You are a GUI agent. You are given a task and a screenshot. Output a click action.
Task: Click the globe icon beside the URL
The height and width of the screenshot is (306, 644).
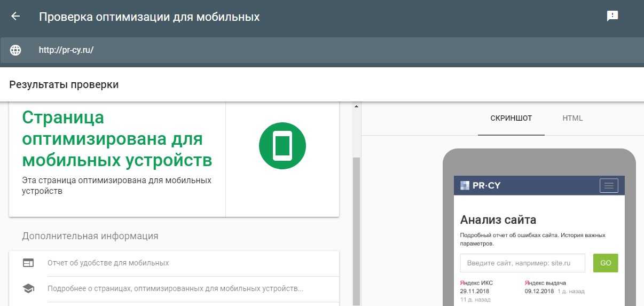click(15, 50)
